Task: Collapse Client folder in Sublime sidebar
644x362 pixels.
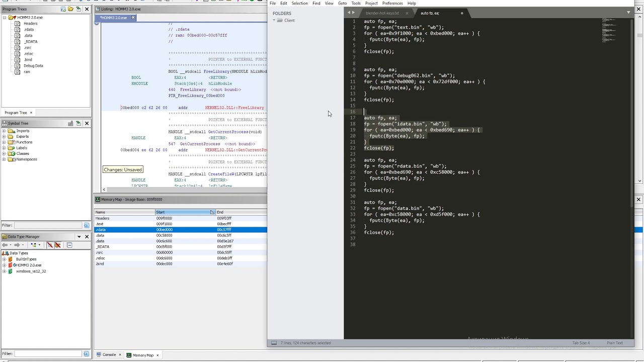Action: tap(275, 21)
